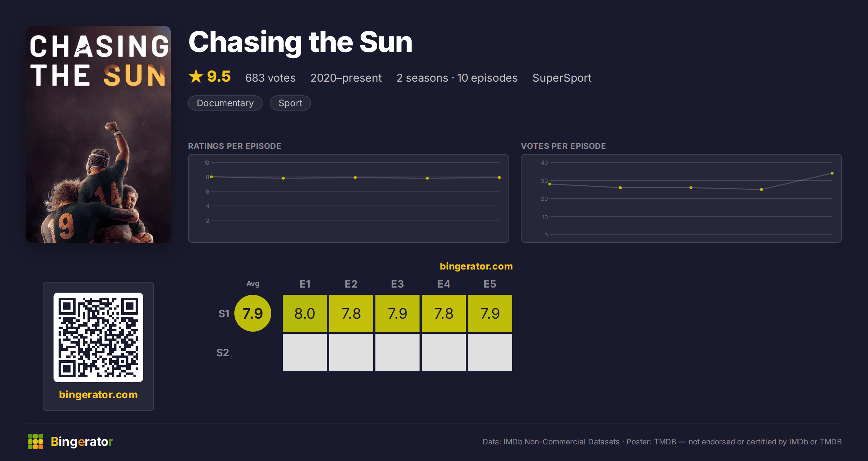Open bingerator.com link under QR code
This screenshot has width=868, height=461.
tap(98, 395)
